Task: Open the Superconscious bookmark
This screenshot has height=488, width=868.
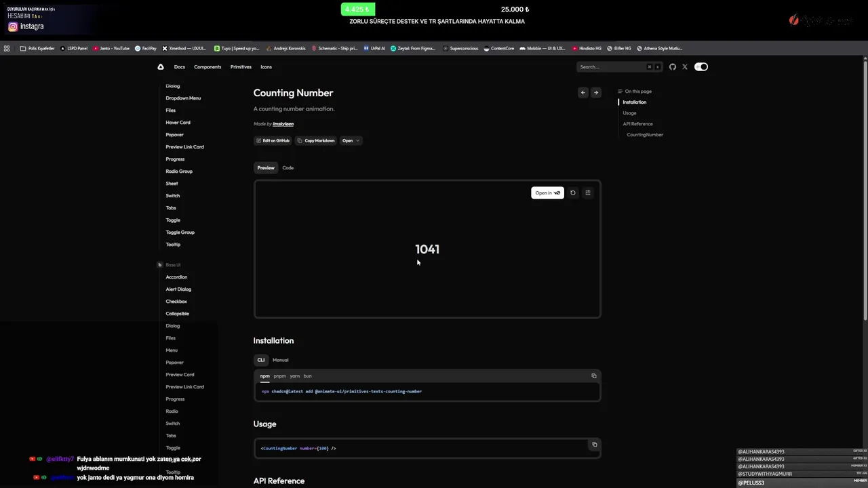Action: 460,48
